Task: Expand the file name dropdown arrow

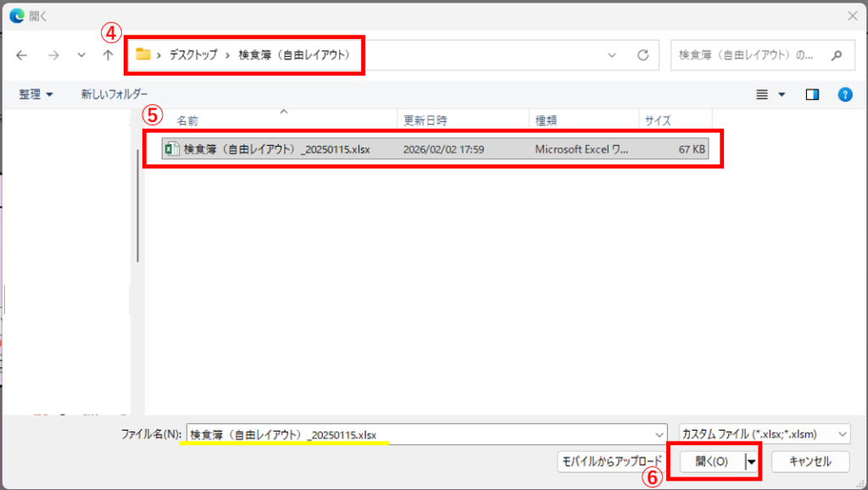Action: pos(659,434)
